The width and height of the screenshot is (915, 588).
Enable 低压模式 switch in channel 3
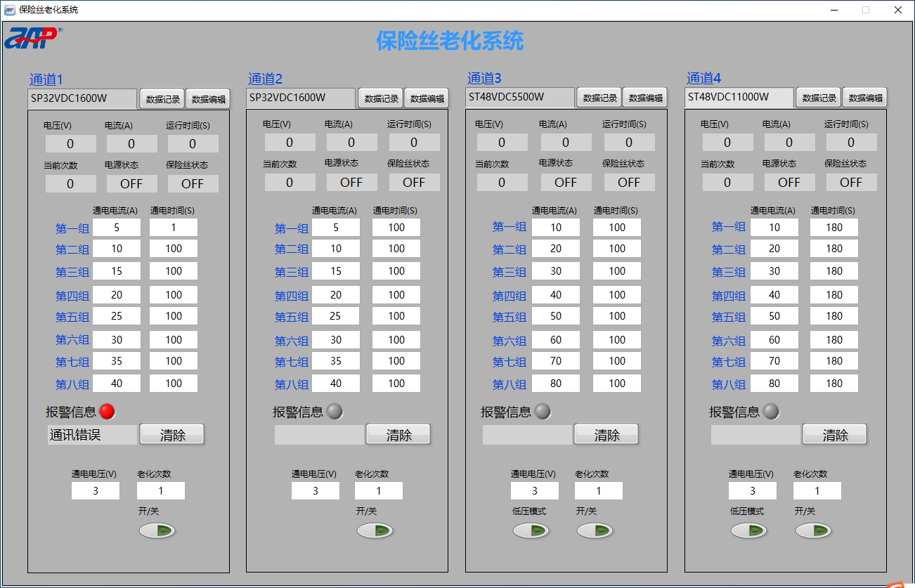coord(531,530)
